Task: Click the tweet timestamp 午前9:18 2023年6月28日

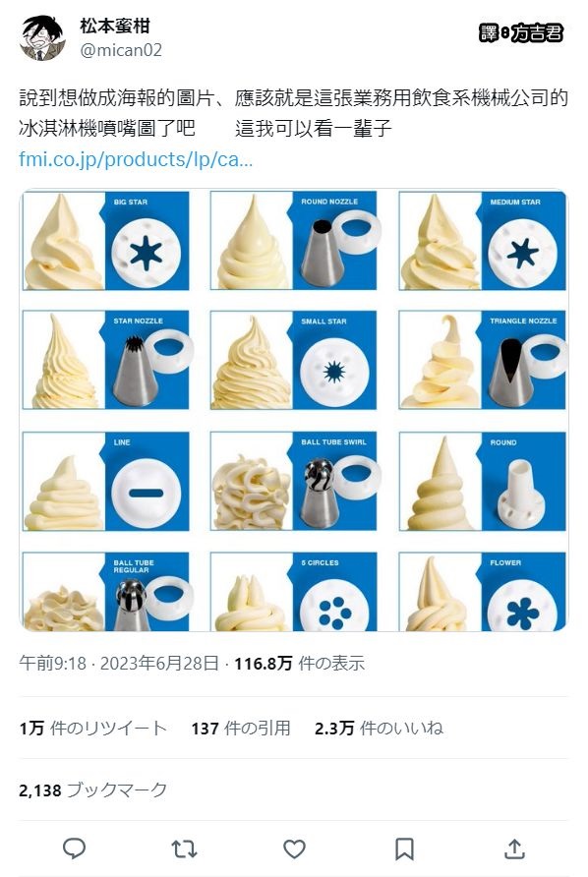Action: tap(119, 664)
